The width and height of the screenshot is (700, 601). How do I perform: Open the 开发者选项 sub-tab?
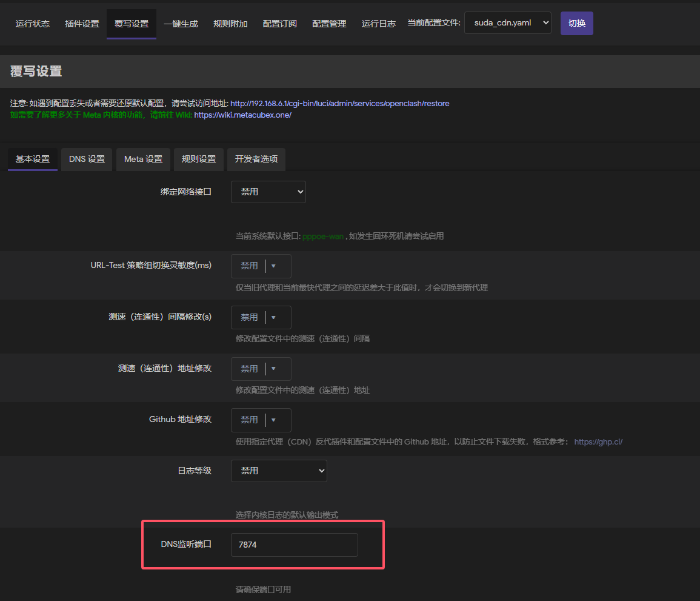pos(256,159)
